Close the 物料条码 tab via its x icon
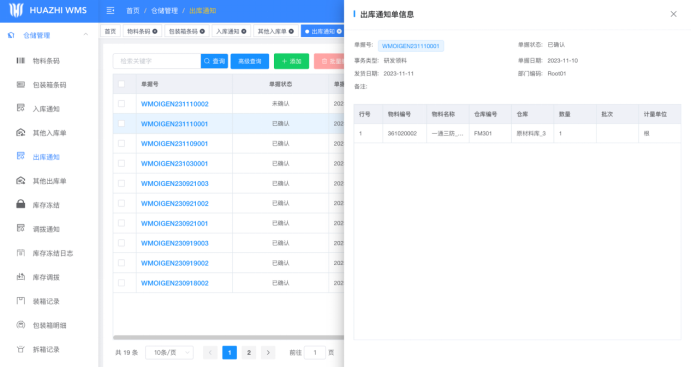The width and height of the screenshot is (691, 368). coord(155,31)
